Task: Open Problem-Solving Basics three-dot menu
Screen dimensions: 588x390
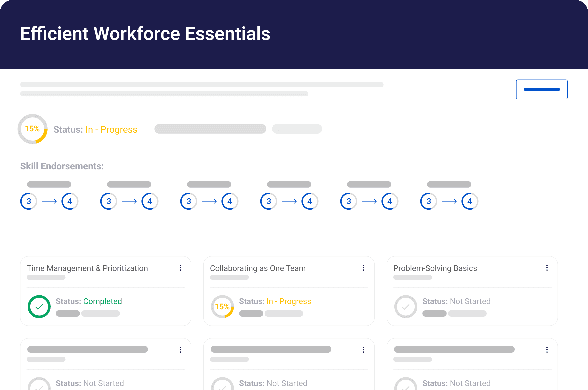Action: tap(547, 268)
